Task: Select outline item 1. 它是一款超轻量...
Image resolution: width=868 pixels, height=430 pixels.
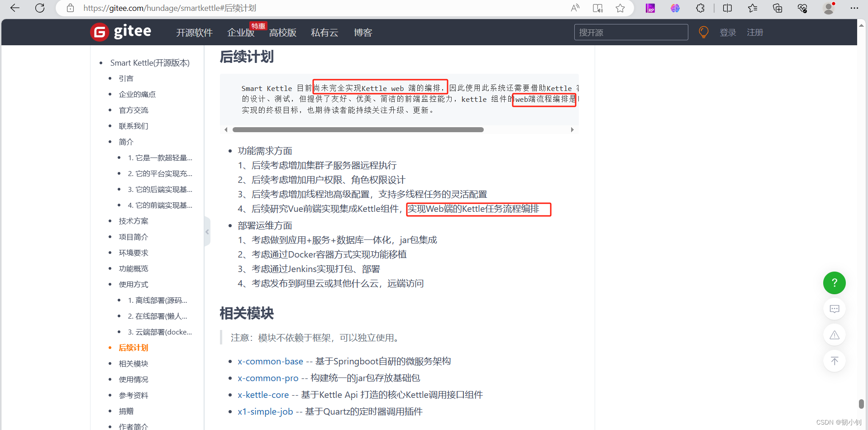Action: (160, 158)
